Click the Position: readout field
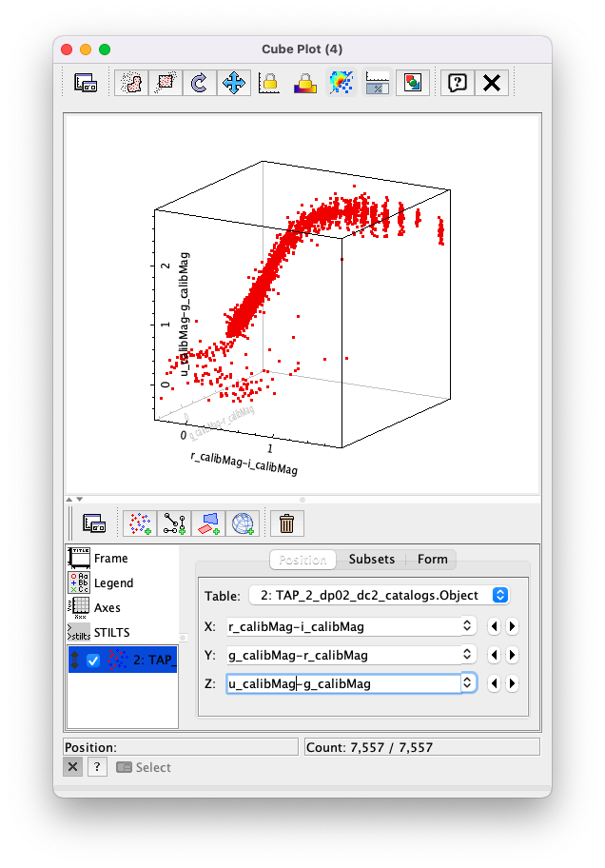The height and width of the screenshot is (868, 605). tap(181, 747)
